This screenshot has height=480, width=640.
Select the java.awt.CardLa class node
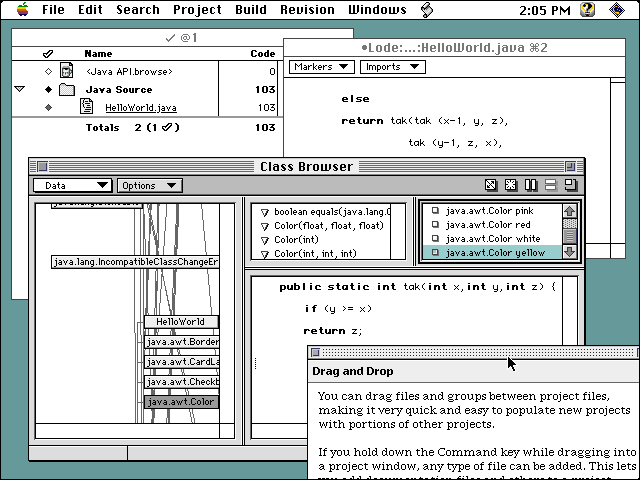[181, 362]
